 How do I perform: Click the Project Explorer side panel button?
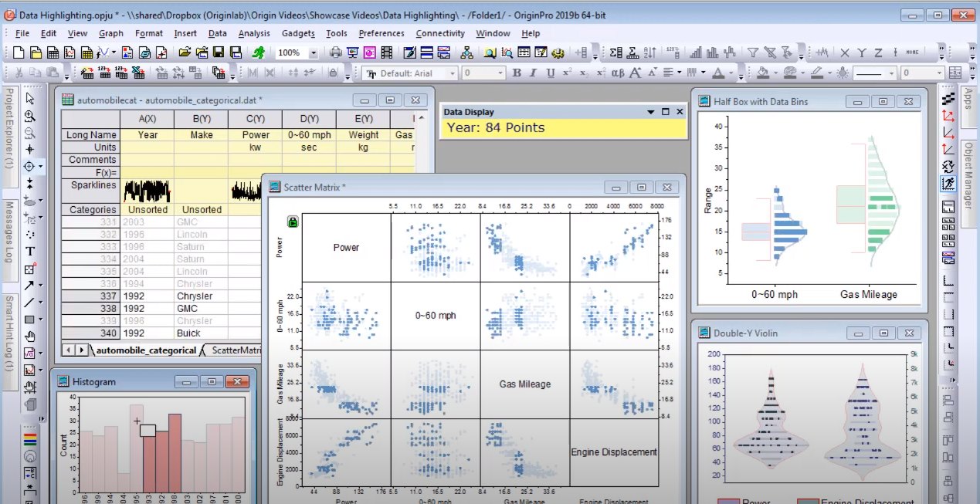pos(9,128)
